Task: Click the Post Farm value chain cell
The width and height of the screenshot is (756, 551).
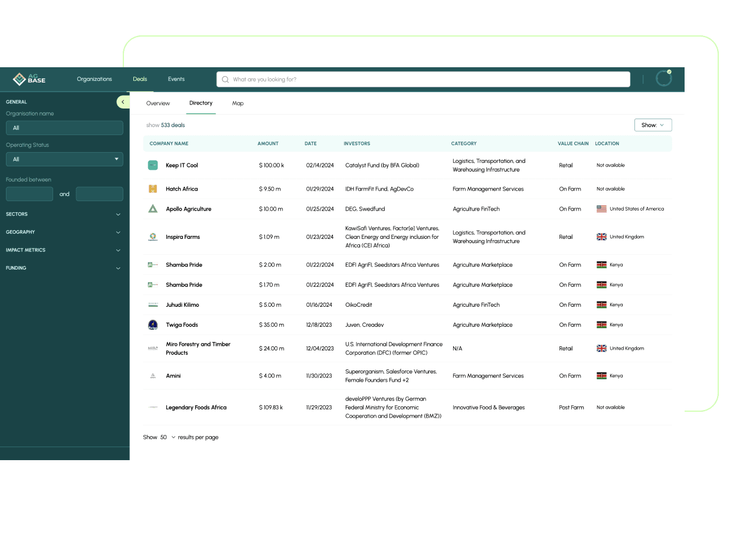Action: coord(572,408)
